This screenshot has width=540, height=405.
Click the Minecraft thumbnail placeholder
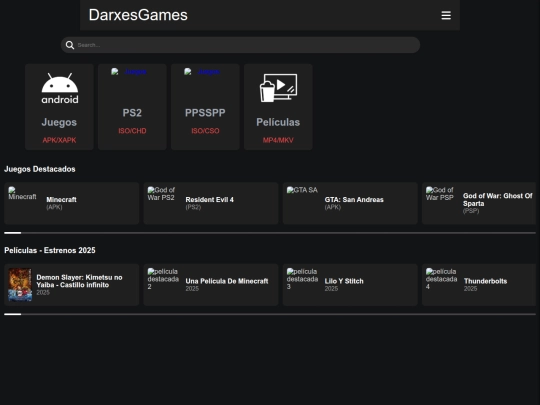tap(22, 194)
